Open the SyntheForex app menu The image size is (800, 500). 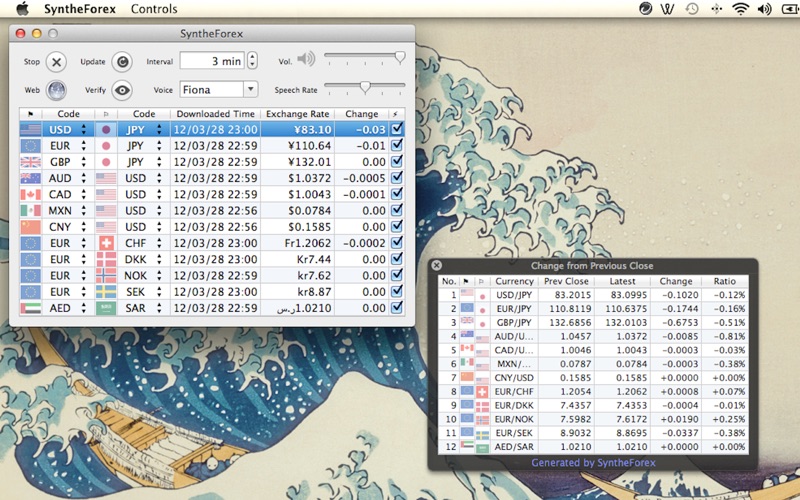[x=80, y=9]
